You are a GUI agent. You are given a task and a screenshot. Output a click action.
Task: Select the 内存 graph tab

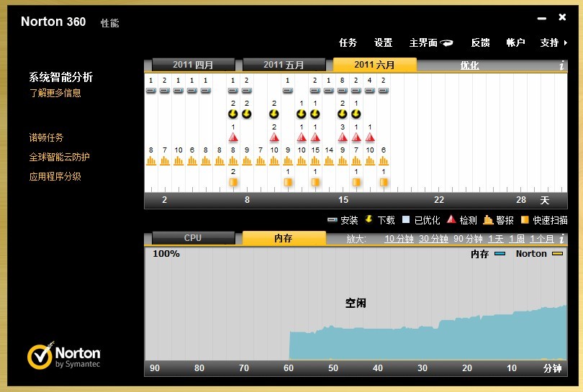(284, 238)
